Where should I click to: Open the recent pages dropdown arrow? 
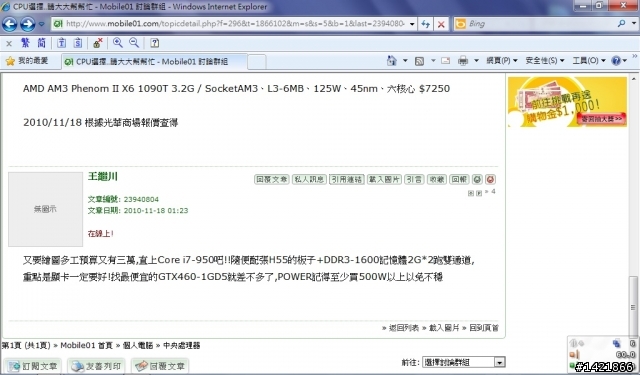click(41, 24)
